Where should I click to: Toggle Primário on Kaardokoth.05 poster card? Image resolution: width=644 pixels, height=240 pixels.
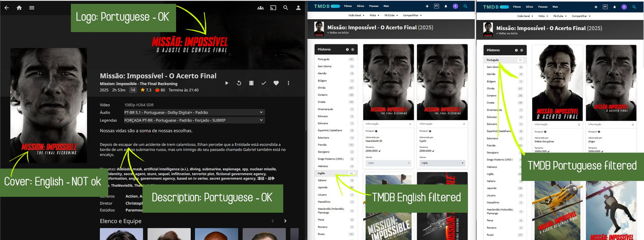point(376,131)
